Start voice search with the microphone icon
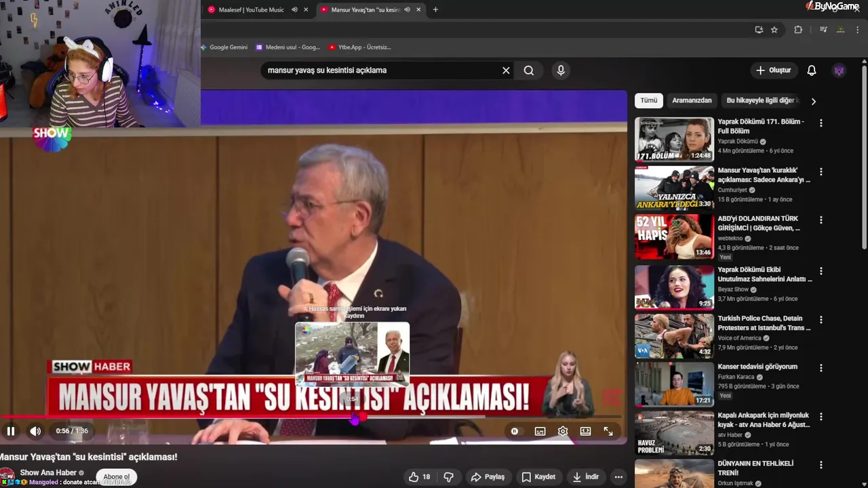This screenshot has width=868, height=488. pos(560,70)
